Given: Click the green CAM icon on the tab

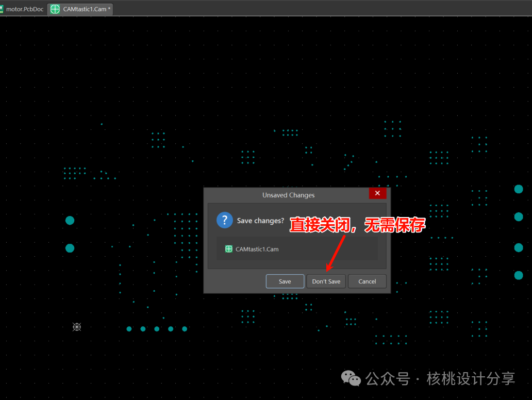Looking at the screenshot, I should pos(55,9).
